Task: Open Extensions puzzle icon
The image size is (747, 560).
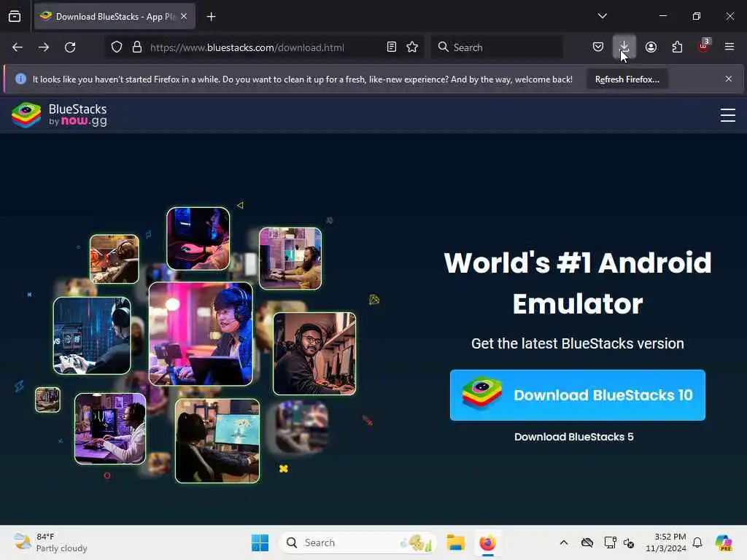Action: 677,47
